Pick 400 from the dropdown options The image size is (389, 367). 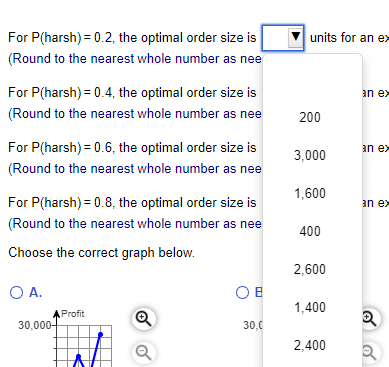pos(310,231)
